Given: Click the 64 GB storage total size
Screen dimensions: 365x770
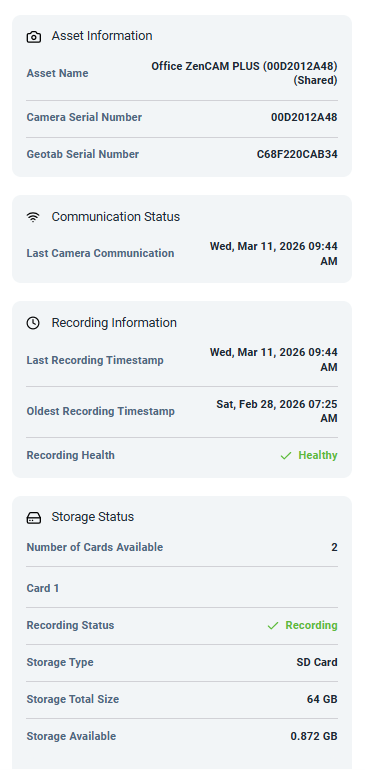Looking at the screenshot, I should [322, 699].
